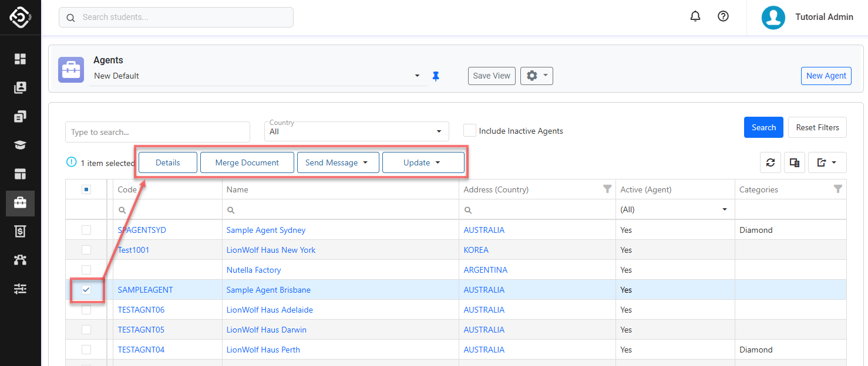
Task: Tick the checkbox for SPAGENTSYD row
Action: click(86, 230)
